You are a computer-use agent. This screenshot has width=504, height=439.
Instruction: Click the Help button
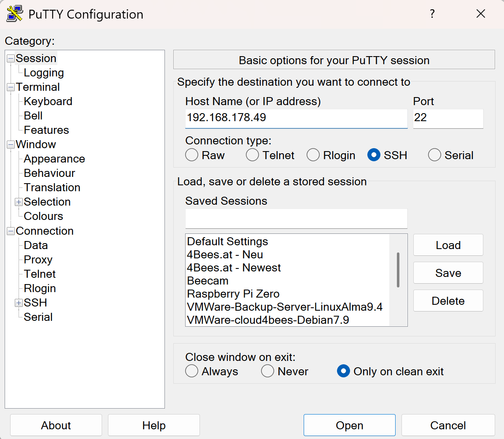[154, 425]
